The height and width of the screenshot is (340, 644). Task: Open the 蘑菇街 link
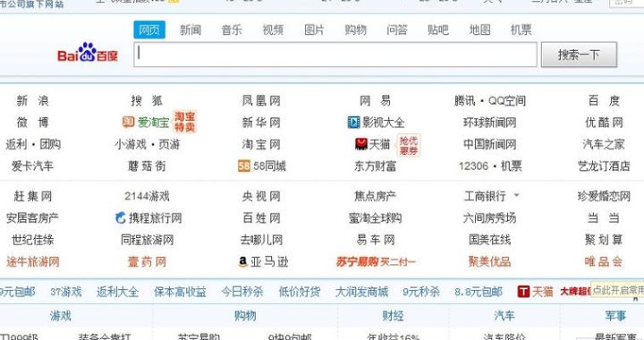(147, 166)
